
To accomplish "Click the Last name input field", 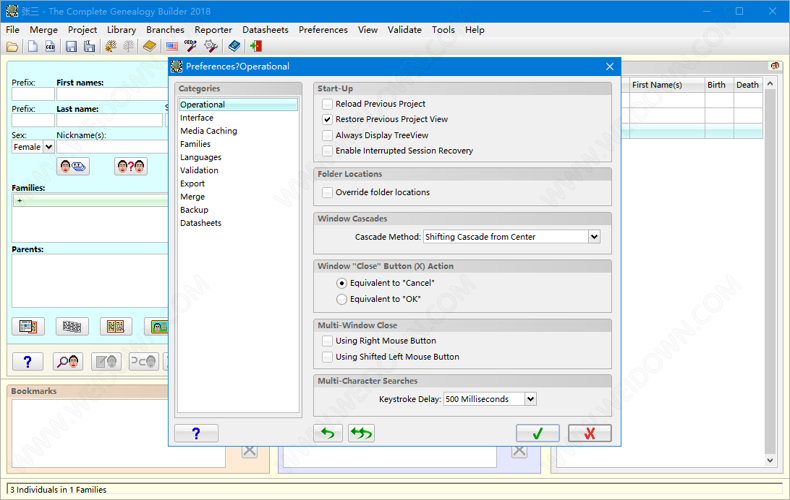I will pyautogui.click(x=109, y=120).
